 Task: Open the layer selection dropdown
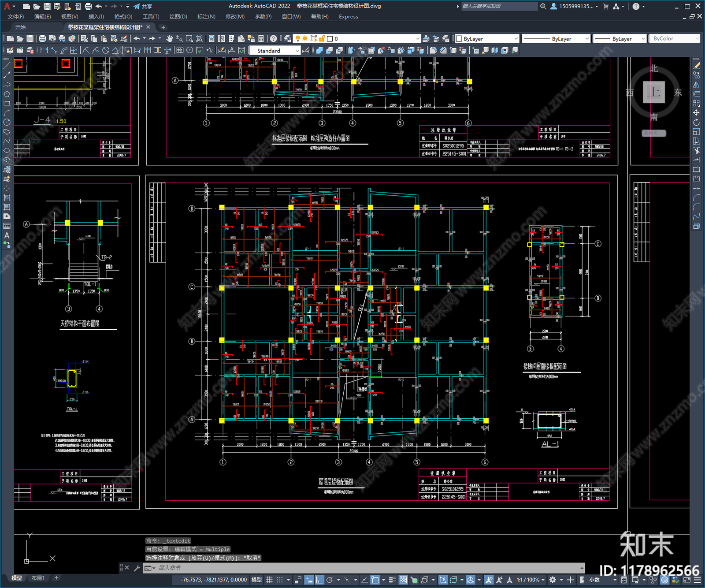[358, 39]
